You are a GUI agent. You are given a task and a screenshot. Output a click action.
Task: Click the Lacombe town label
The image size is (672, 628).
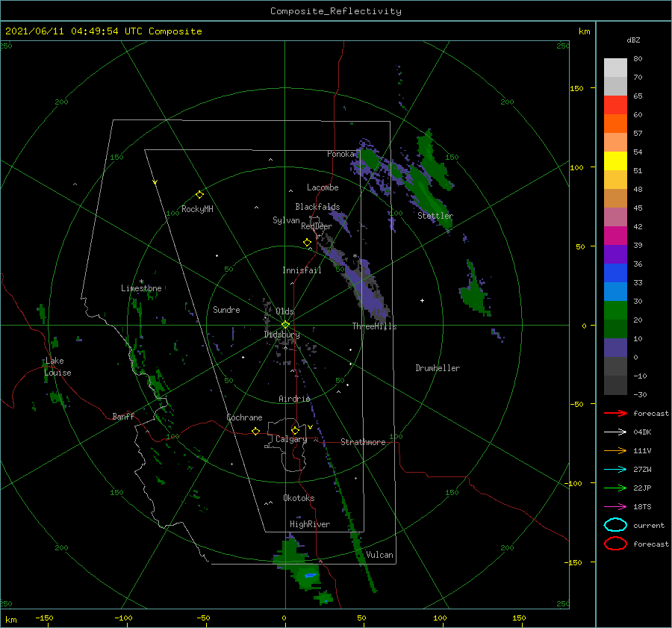point(323,187)
